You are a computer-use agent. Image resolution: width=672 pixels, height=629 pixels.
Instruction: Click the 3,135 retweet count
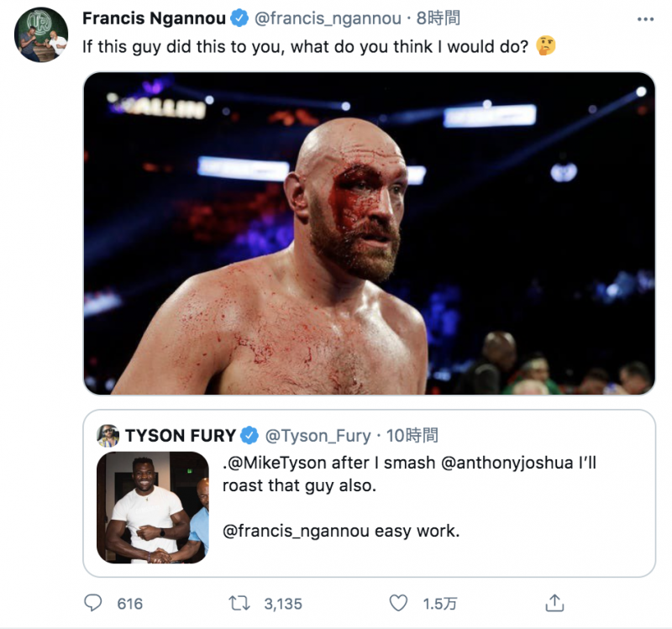point(282,603)
